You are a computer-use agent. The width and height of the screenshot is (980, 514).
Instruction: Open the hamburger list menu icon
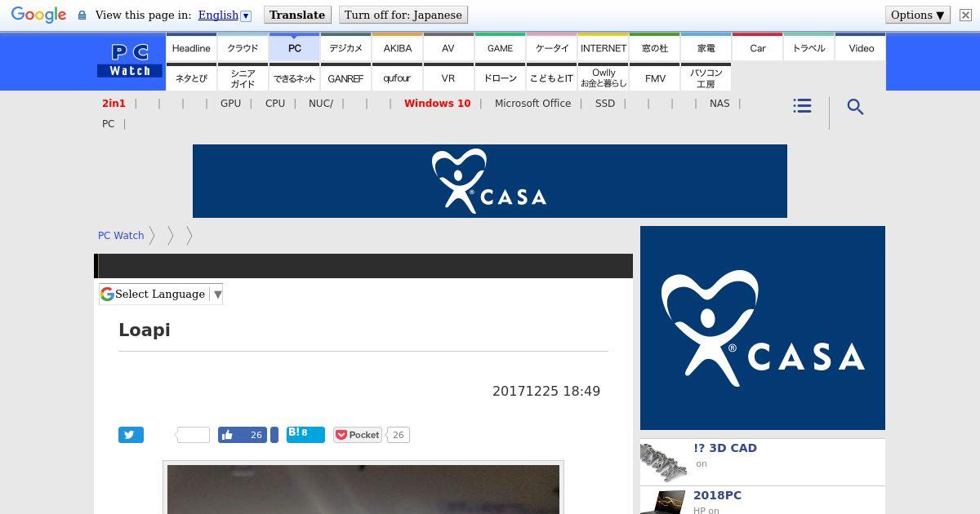802,106
